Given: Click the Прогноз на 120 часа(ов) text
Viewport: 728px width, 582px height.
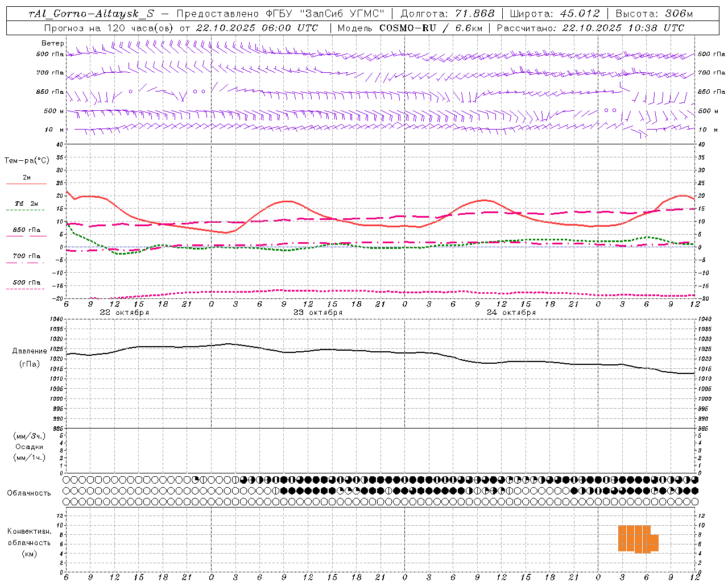Looking at the screenshot, I should [109, 28].
